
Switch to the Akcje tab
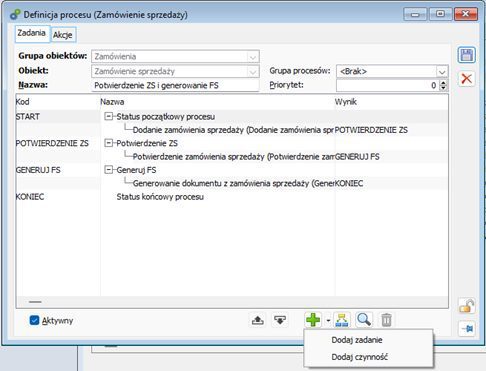click(x=63, y=35)
